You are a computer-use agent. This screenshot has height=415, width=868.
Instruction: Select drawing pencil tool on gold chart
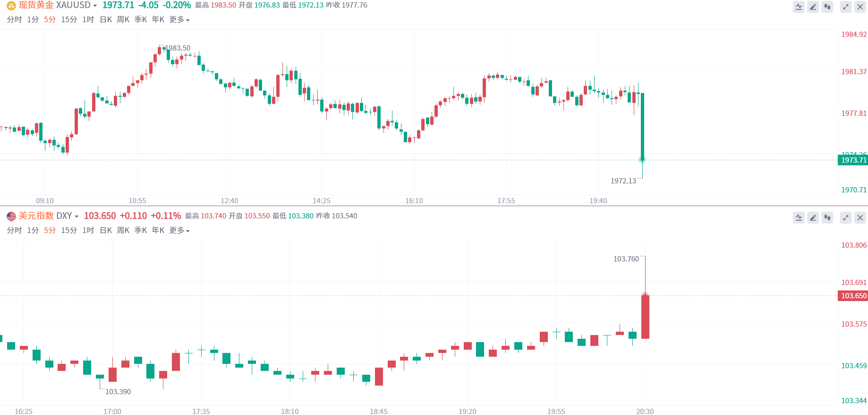pyautogui.click(x=813, y=7)
